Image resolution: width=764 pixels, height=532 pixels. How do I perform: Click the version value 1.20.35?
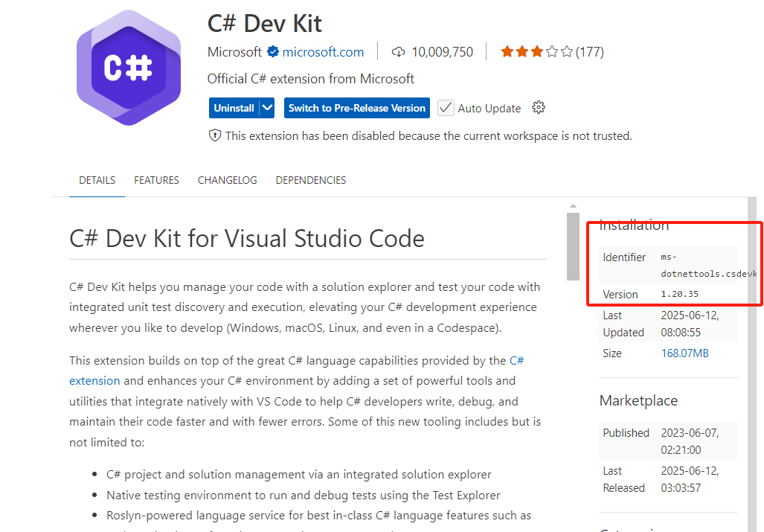coord(680,294)
